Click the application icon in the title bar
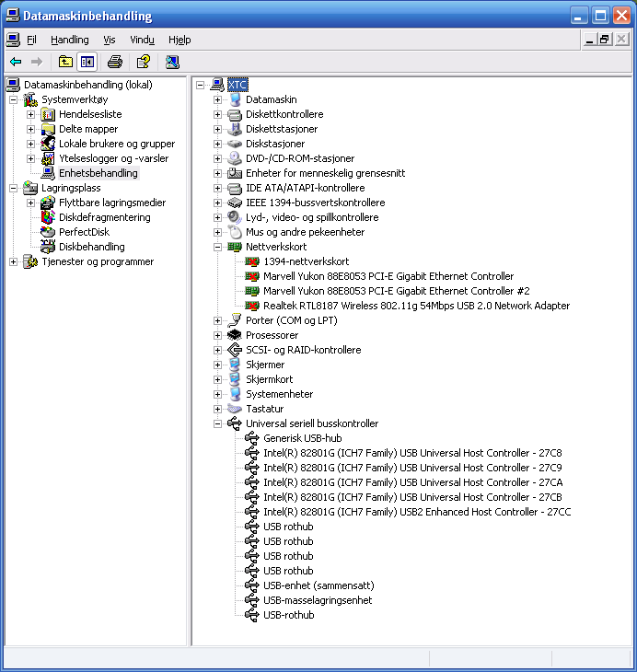The height and width of the screenshot is (672, 637). point(13,16)
